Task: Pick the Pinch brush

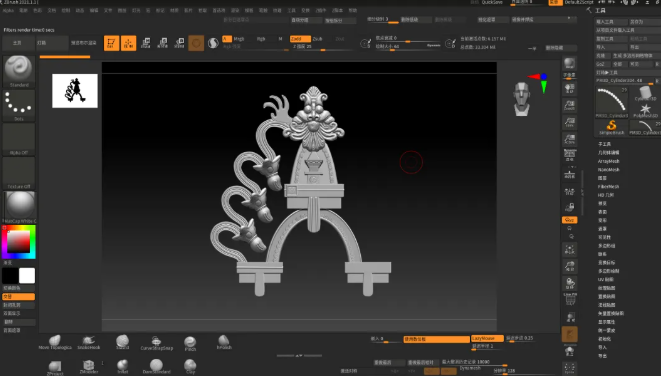Action: tap(190, 344)
